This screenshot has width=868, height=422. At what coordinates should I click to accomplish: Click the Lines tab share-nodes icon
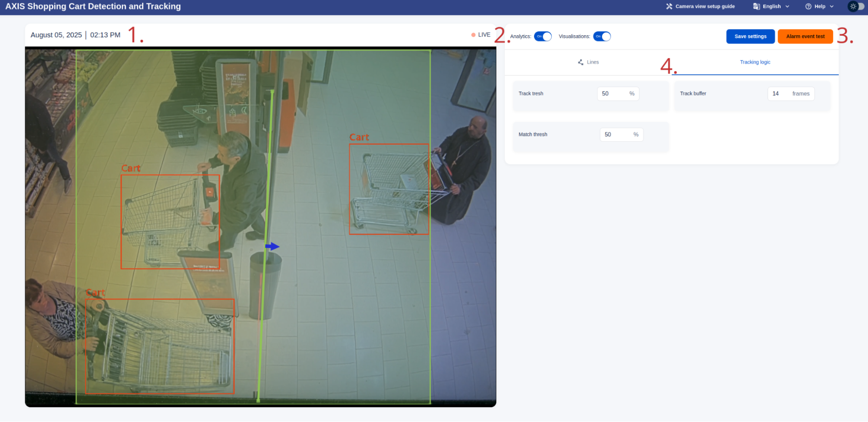[x=581, y=62]
